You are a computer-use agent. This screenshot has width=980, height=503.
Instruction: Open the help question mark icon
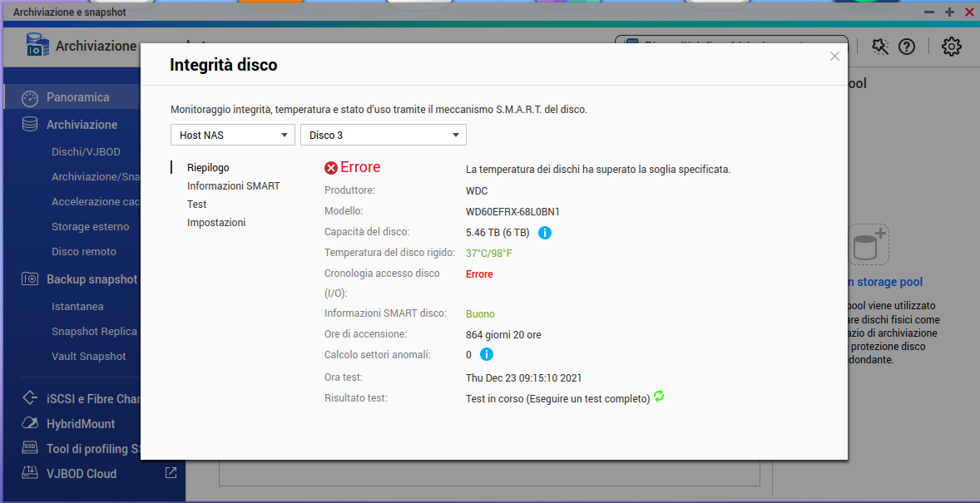(907, 47)
